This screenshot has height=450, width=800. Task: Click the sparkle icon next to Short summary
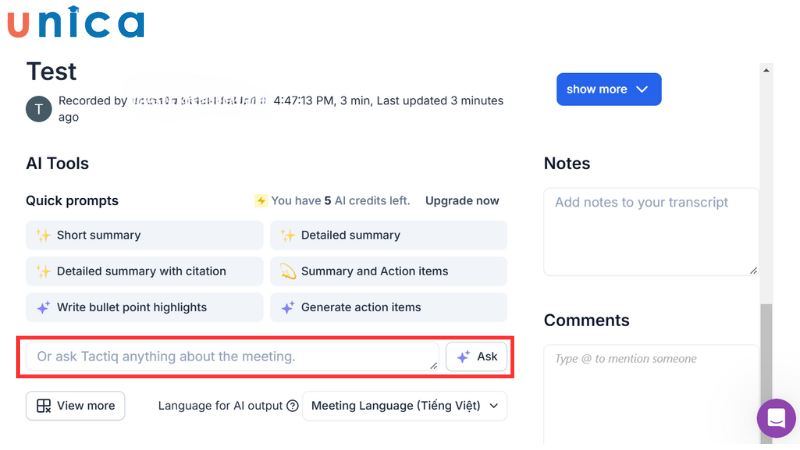(43, 235)
